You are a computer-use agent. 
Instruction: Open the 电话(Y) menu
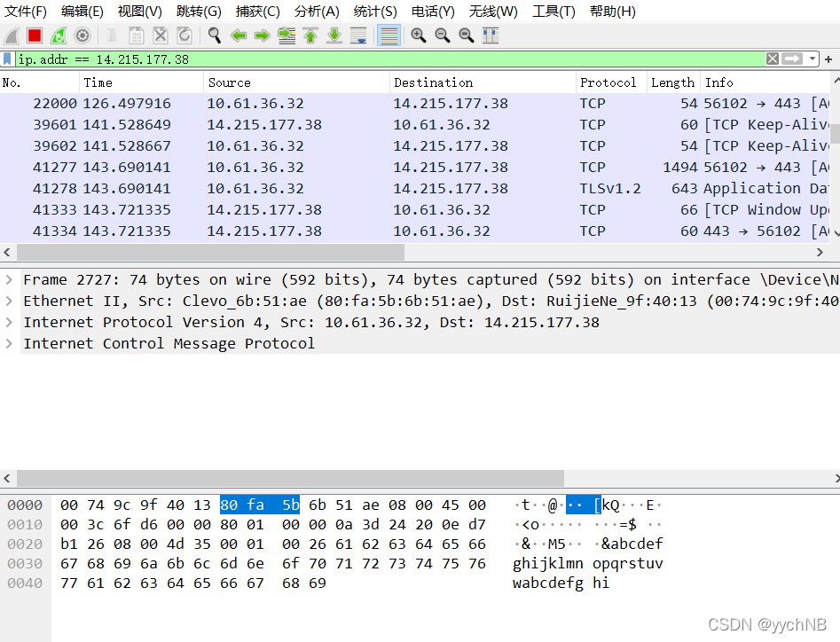point(433,12)
